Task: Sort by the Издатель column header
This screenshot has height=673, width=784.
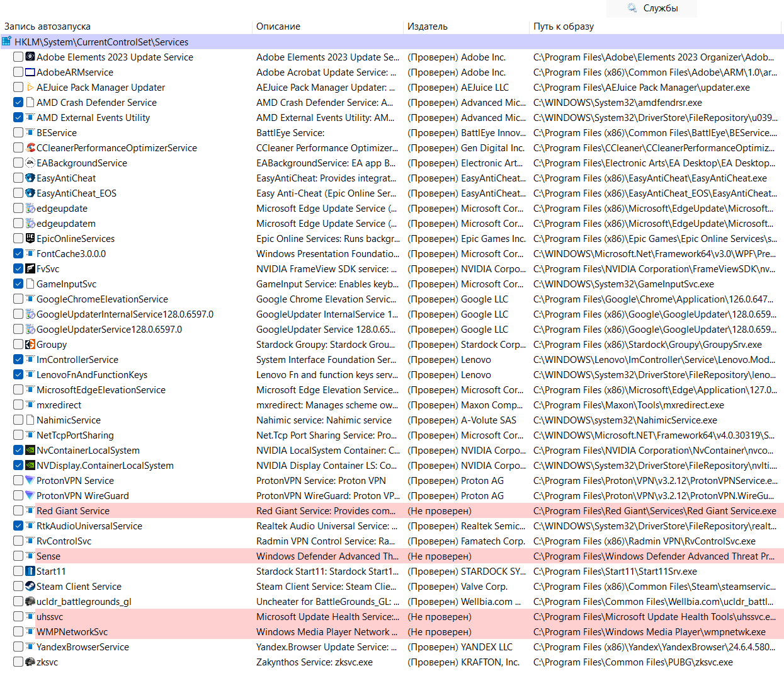Action: [x=428, y=26]
